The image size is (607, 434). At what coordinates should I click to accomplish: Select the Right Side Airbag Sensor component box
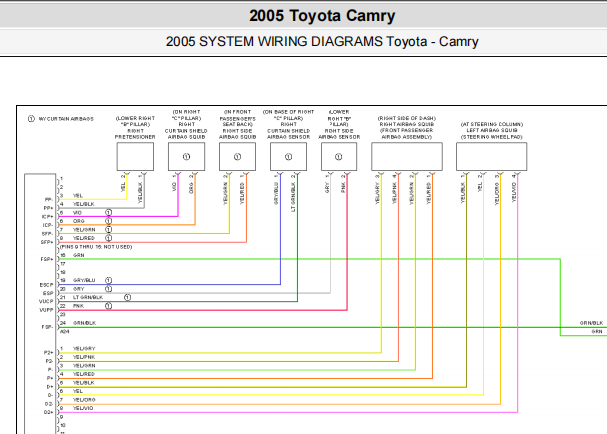[339, 156]
